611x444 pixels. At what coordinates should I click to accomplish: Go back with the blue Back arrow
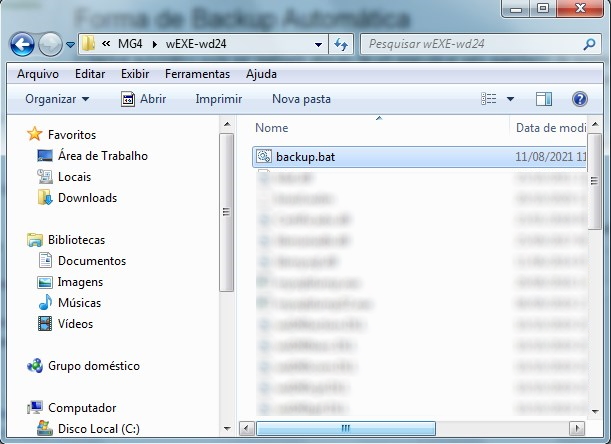[22, 44]
